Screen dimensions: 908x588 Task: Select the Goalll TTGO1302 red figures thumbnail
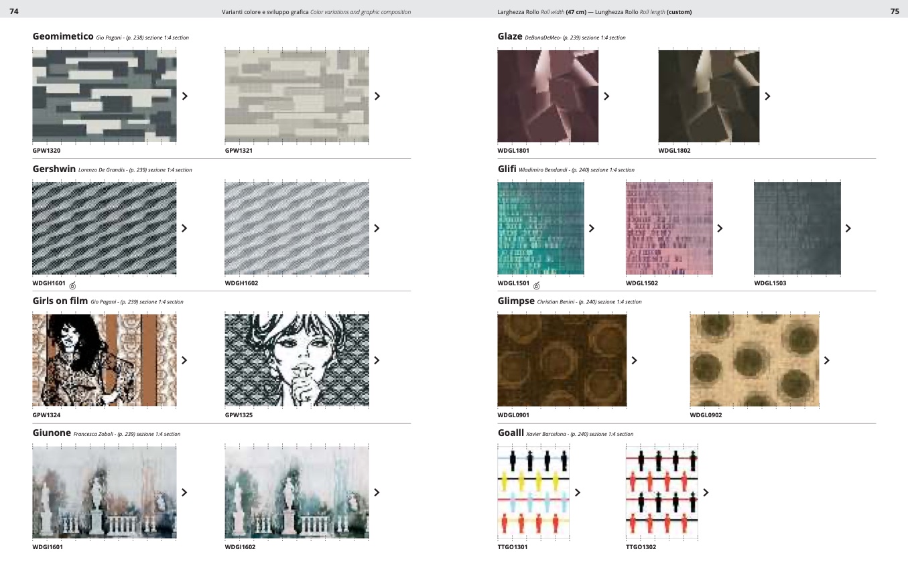[661, 492]
